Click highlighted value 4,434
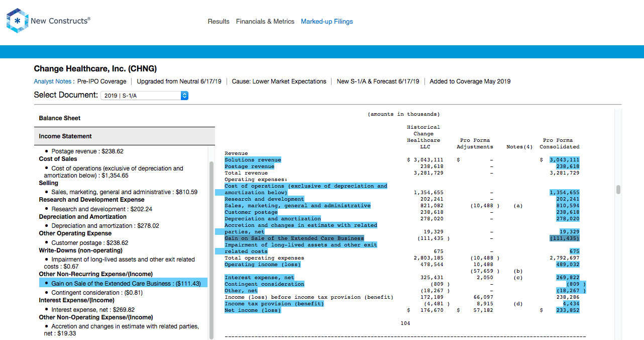644x340 pixels. tap(571, 304)
